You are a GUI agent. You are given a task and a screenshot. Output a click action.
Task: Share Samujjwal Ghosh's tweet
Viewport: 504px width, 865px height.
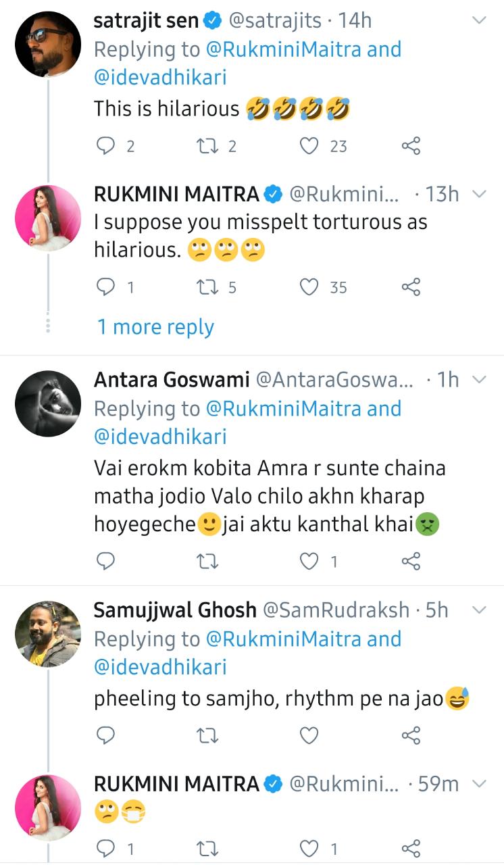(x=411, y=735)
